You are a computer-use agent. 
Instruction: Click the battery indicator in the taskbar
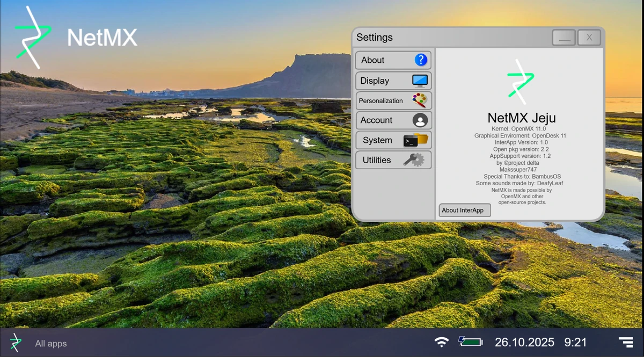tap(470, 341)
